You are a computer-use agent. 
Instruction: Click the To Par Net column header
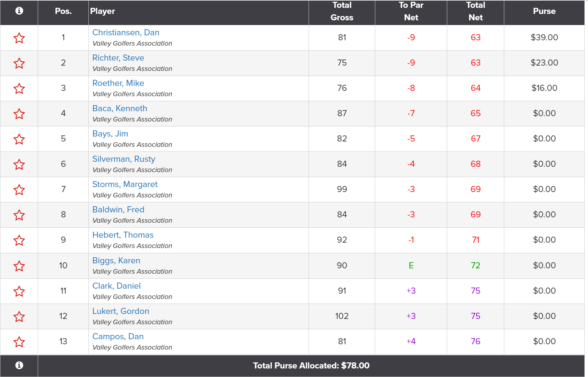(411, 11)
